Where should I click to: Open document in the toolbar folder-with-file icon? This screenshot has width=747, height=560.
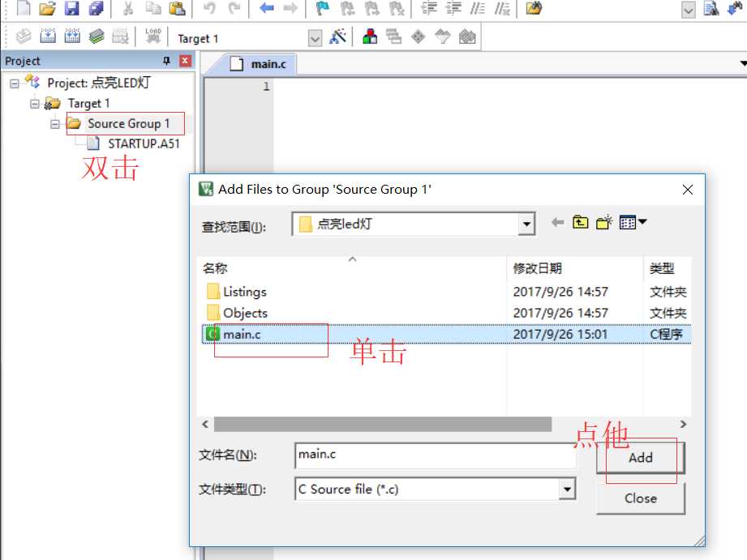(x=534, y=8)
